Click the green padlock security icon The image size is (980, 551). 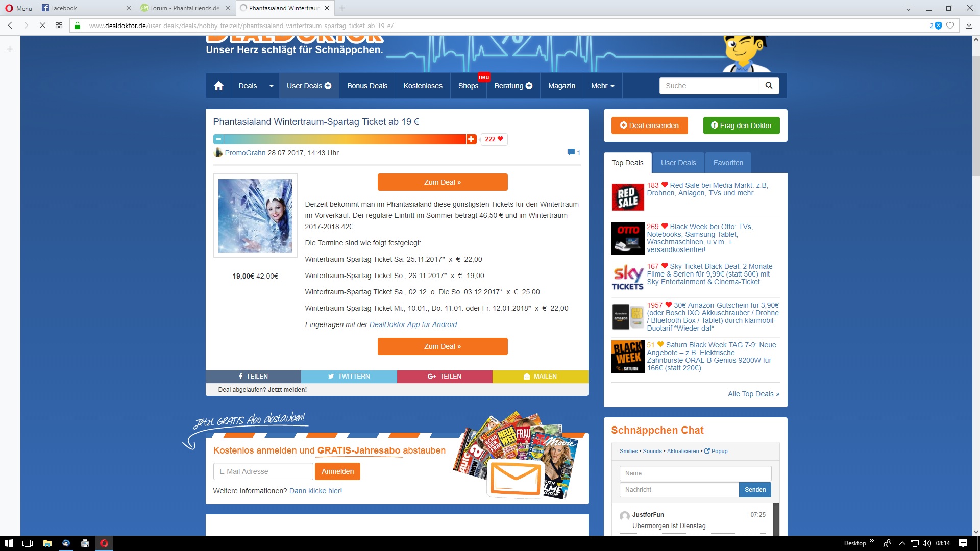pyautogui.click(x=78, y=26)
